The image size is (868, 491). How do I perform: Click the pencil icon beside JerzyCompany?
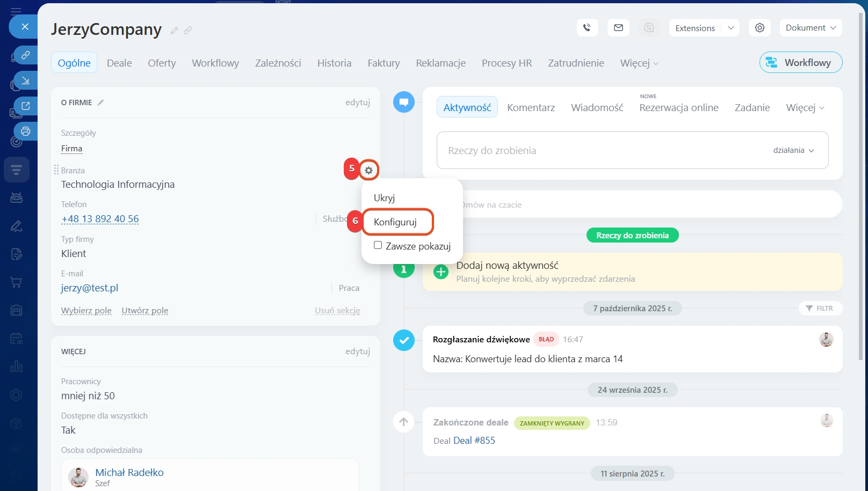pyautogui.click(x=174, y=31)
